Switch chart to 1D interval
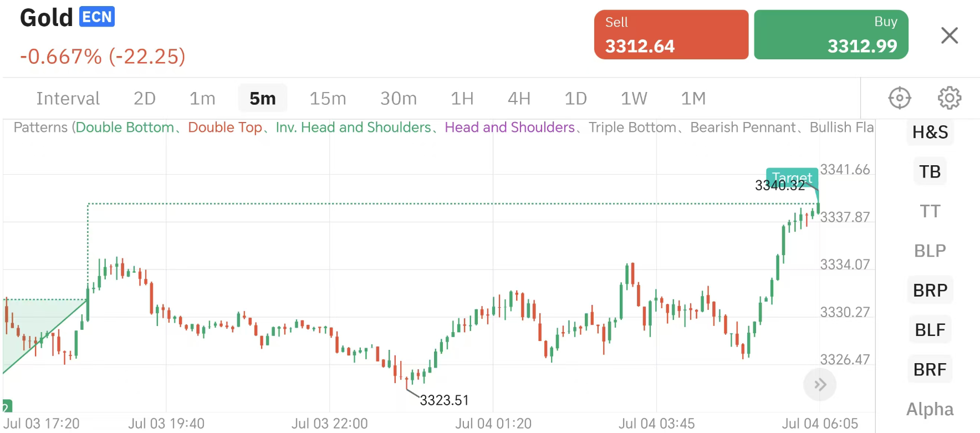The width and height of the screenshot is (980, 433). coord(575,99)
